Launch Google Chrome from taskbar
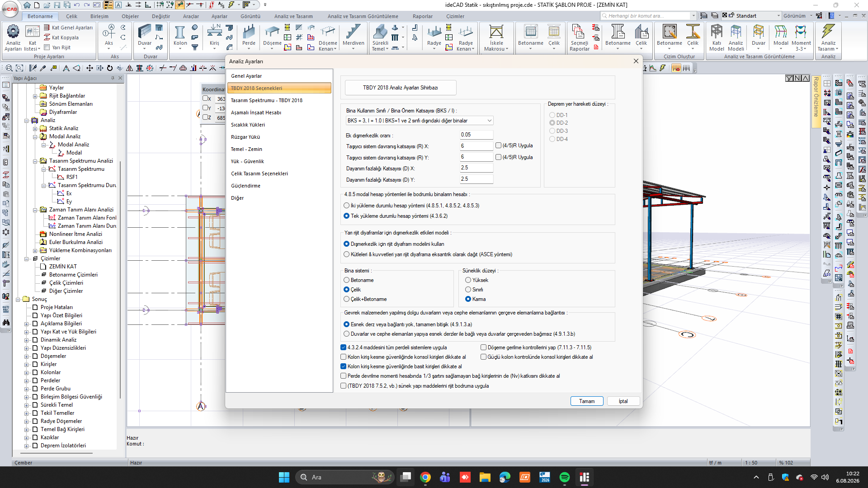Screen dimensions: 868x488 tap(425, 477)
